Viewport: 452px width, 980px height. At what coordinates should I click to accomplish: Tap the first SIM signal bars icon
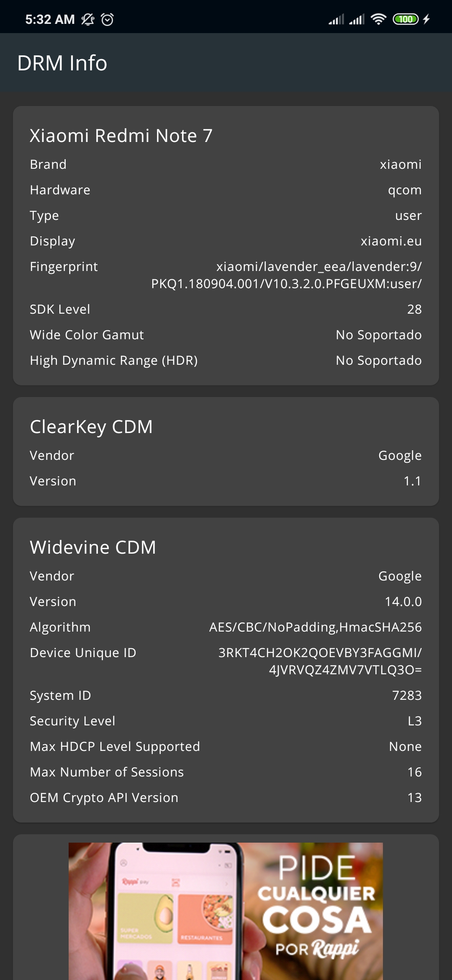click(336, 19)
